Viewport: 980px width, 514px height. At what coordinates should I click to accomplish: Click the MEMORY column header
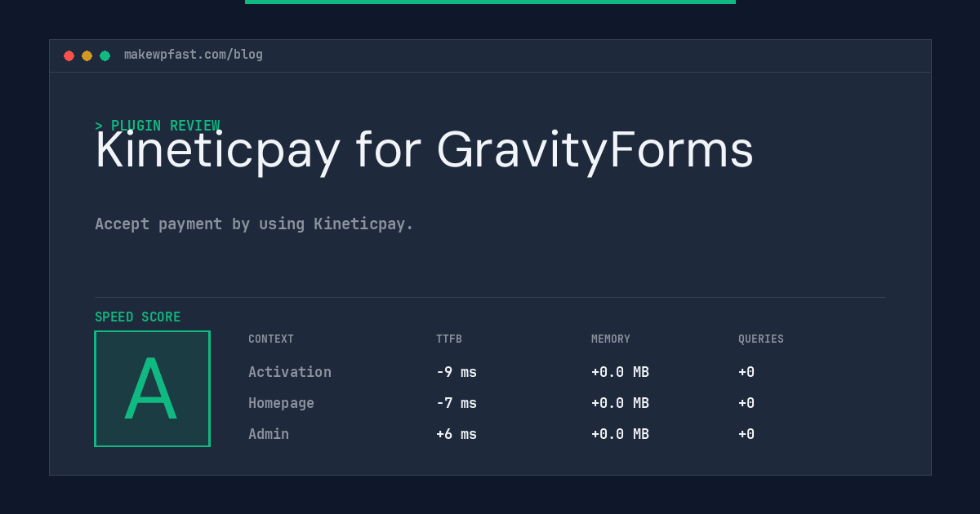611,339
